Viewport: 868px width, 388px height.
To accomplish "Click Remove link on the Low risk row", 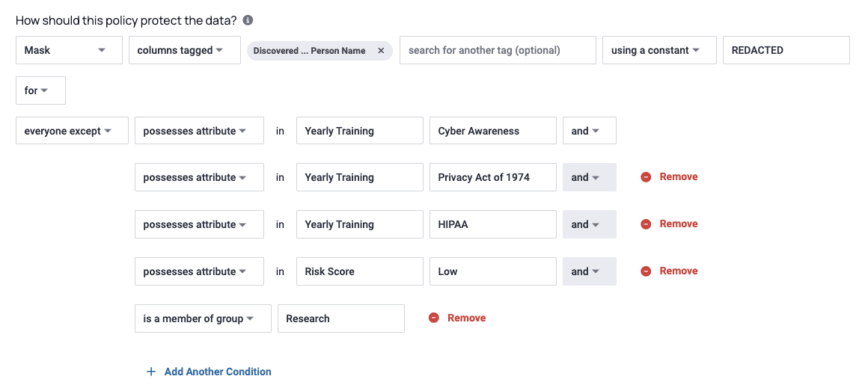I will point(678,271).
